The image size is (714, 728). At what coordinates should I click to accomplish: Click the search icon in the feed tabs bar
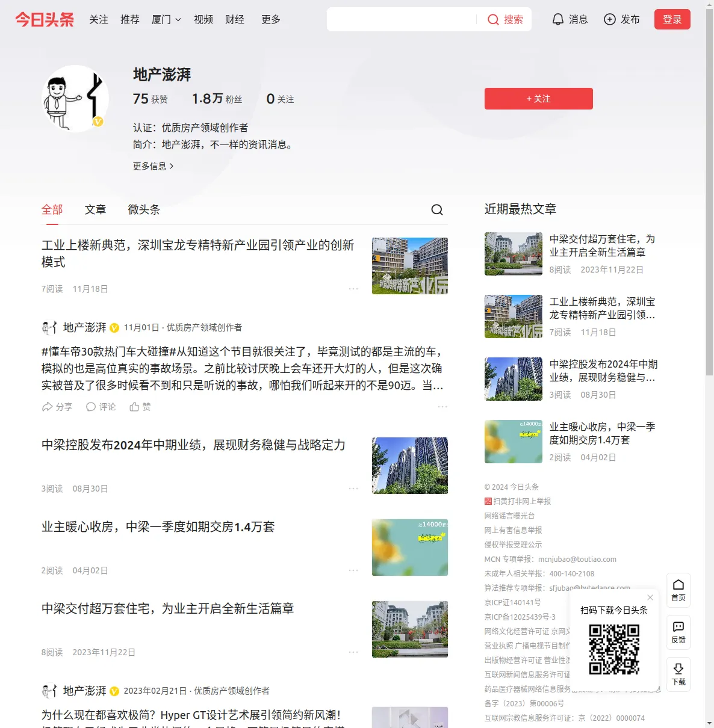tap(437, 209)
